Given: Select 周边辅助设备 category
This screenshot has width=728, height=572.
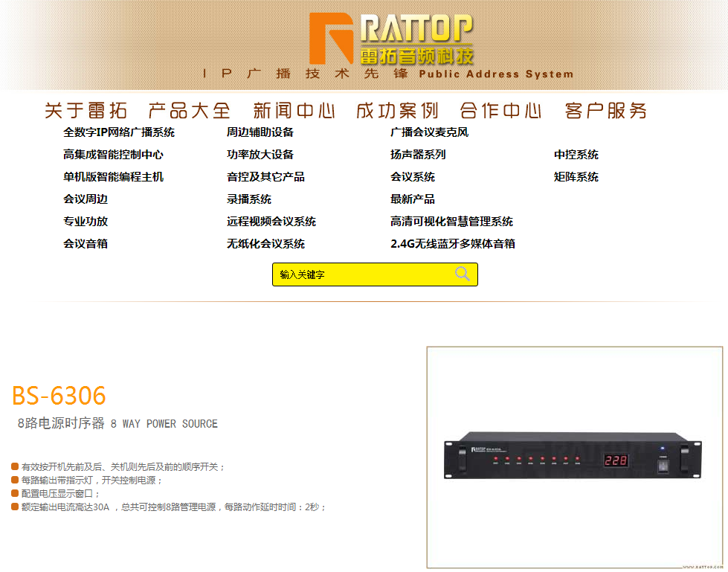Looking at the screenshot, I should click(260, 132).
